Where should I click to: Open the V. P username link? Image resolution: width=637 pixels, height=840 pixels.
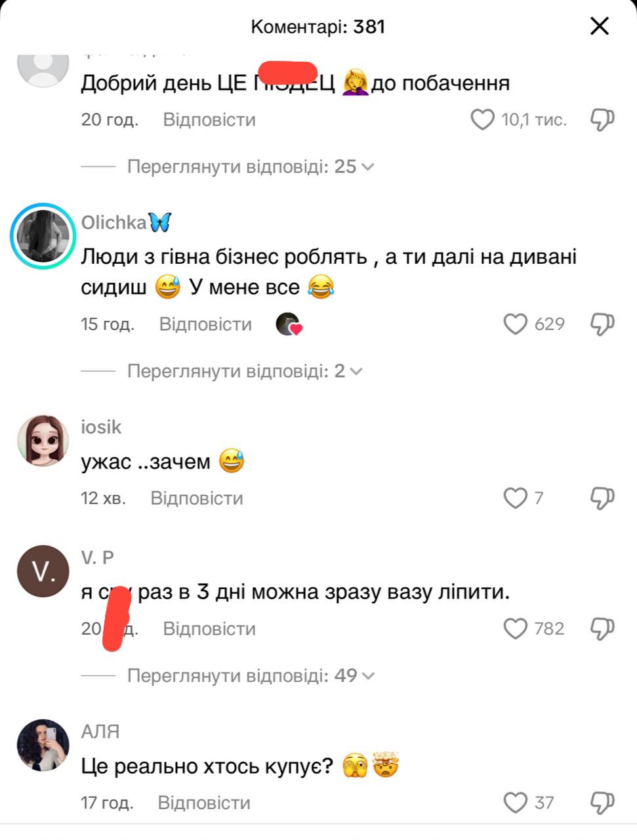tap(98, 558)
